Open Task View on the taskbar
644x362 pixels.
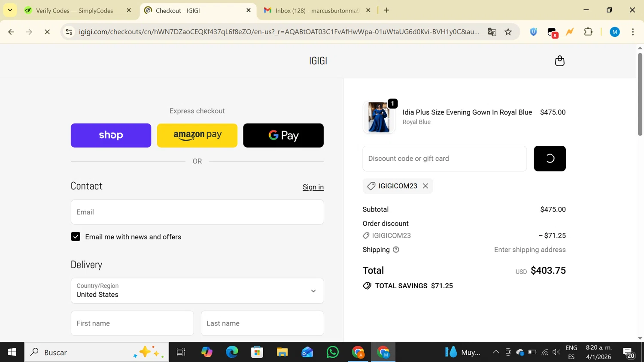[181, 352]
